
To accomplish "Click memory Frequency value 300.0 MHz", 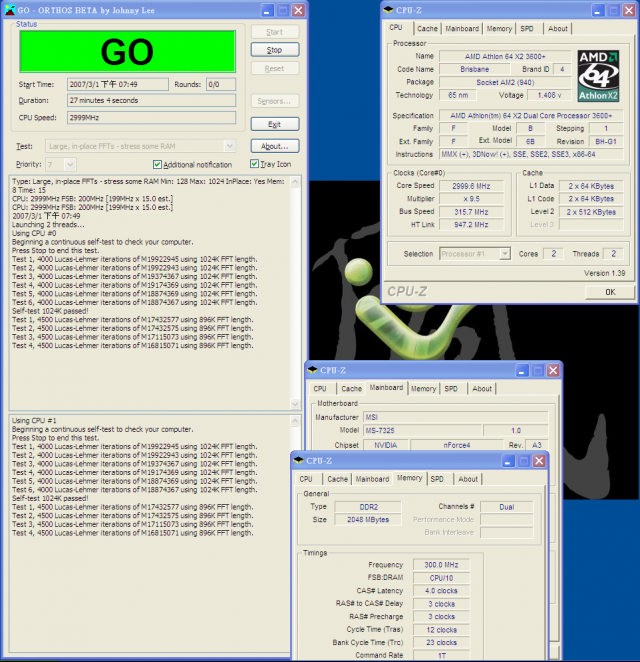I will tap(441, 565).
